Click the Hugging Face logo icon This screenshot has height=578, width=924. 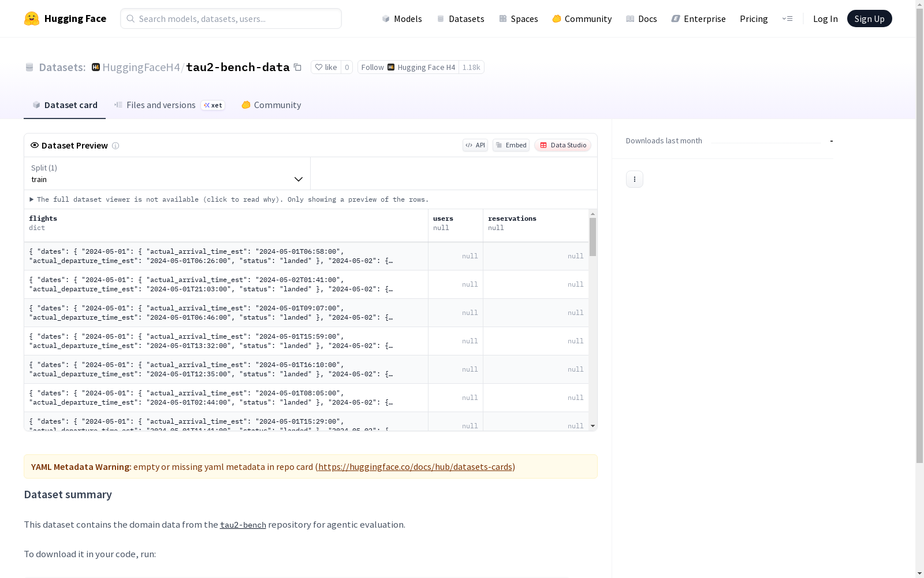pos(32,18)
